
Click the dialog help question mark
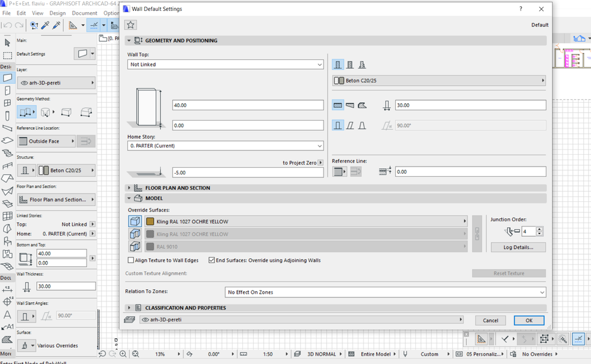click(x=521, y=8)
